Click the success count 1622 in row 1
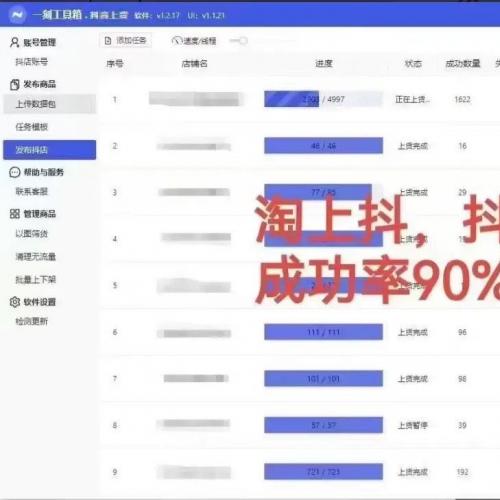Image resolution: width=500 pixels, height=500 pixels. coord(462,99)
